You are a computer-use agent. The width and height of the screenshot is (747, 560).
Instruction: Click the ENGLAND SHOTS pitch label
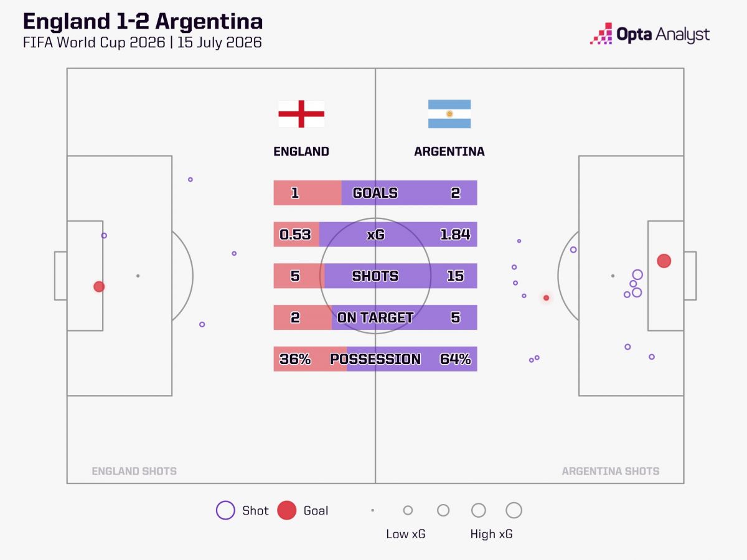[134, 471]
